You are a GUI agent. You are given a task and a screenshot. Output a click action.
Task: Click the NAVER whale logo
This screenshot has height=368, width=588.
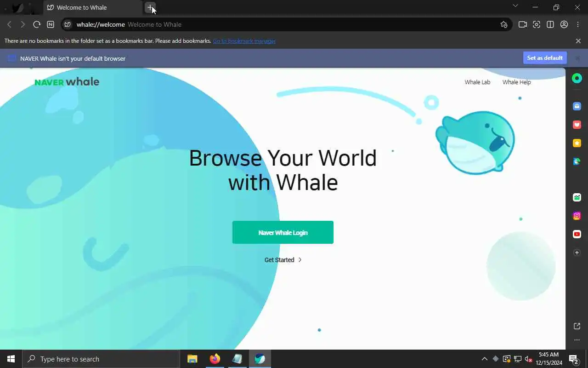coord(67,82)
